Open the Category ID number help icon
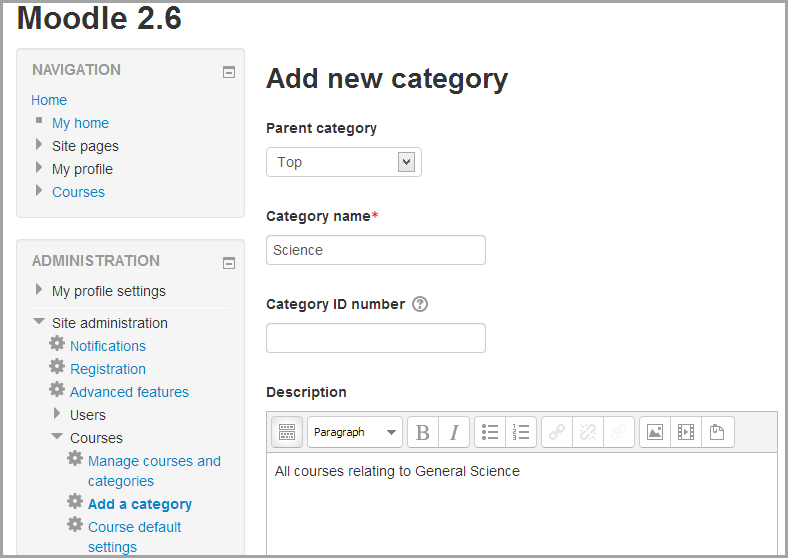Screen dimensions: 788x558 [x=420, y=304]
